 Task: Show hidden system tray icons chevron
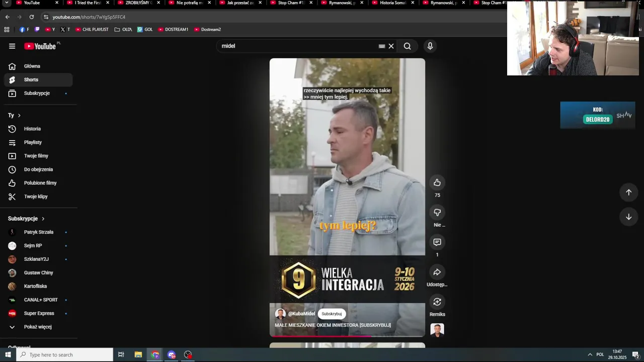pyautogui.click(x=590, y=354)
